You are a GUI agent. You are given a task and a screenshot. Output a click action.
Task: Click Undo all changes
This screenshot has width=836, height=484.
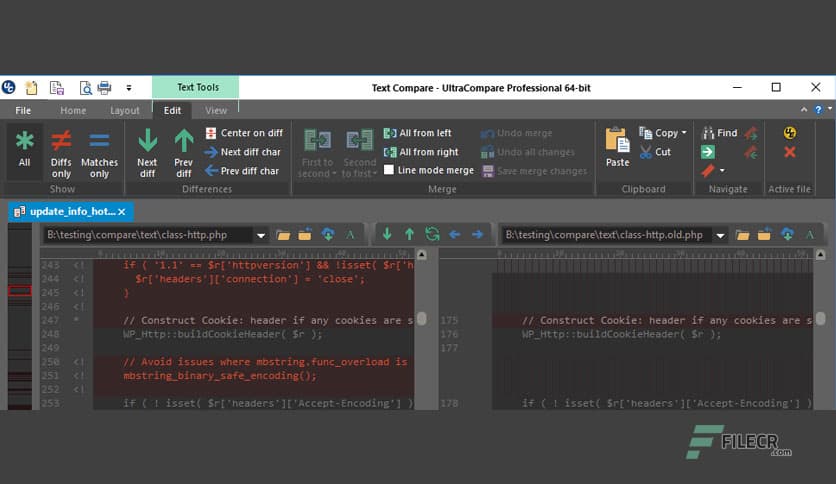pyautogui.click(x=528, y=152)
